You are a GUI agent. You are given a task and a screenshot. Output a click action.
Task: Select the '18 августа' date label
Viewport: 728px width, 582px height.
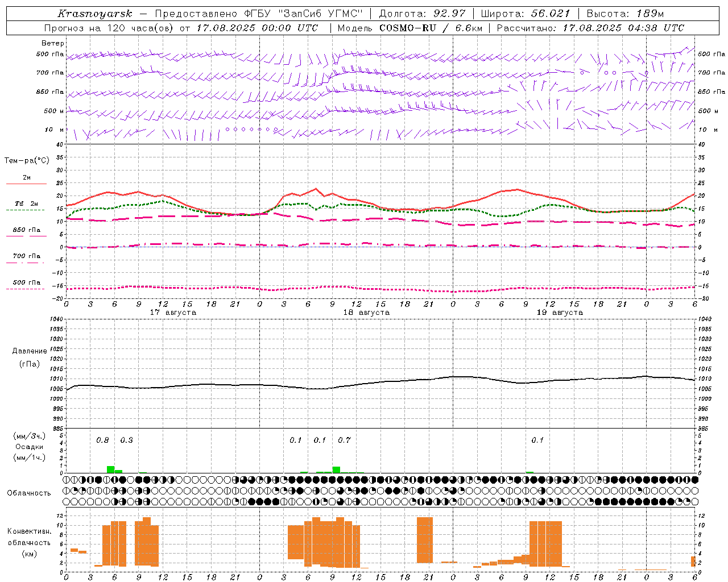[x=366, y=313]
